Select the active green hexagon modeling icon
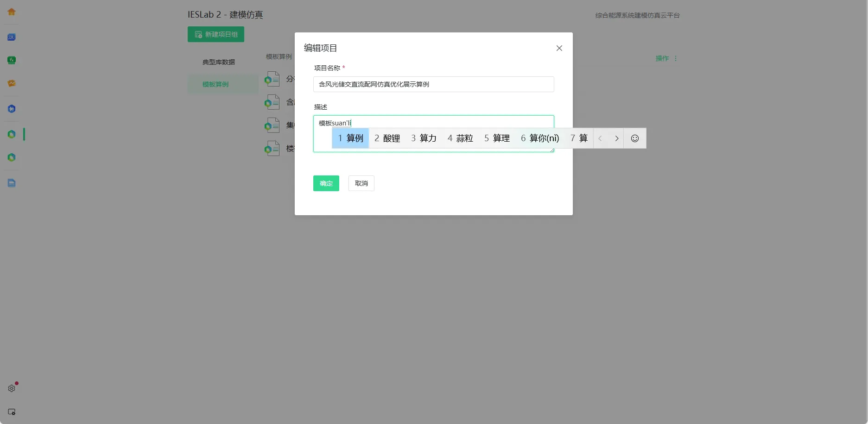This screenshot has width=868, height=424. pyautogui.click(x=12, y=134)
